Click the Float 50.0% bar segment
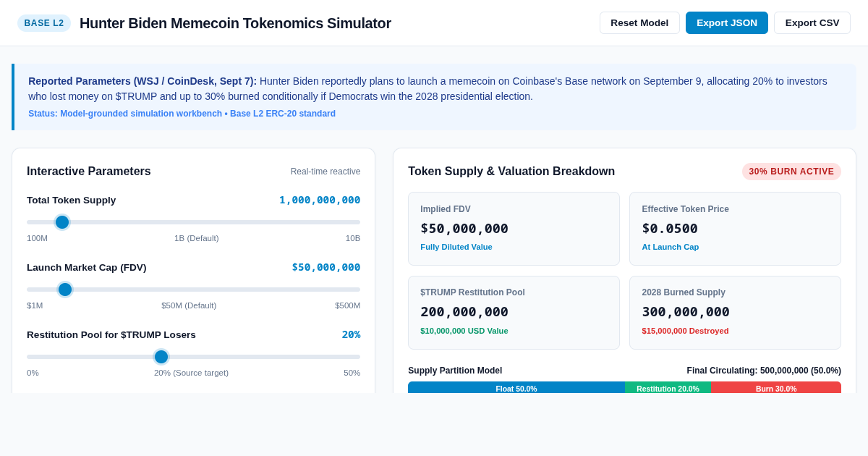 (516, 388)
